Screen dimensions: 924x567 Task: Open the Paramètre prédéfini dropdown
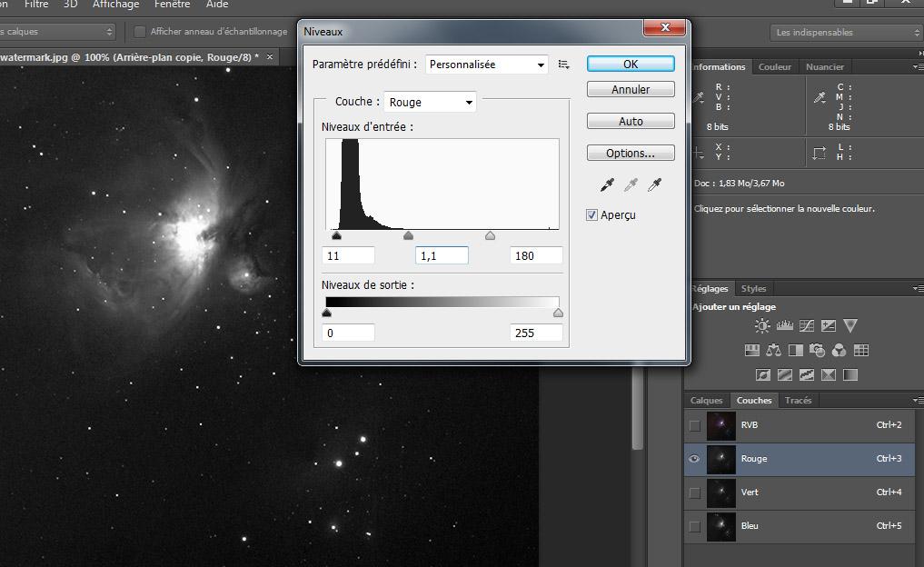(487, 65)
